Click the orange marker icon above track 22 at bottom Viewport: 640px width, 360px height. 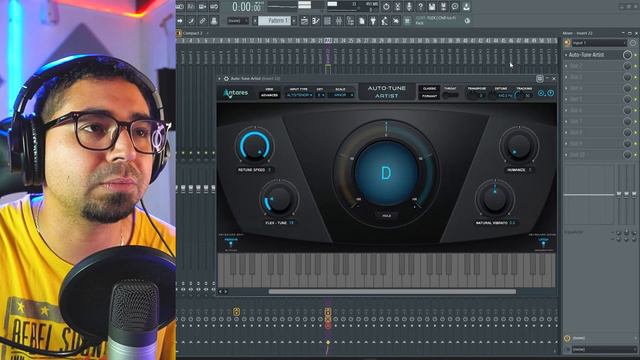(328, 312)
